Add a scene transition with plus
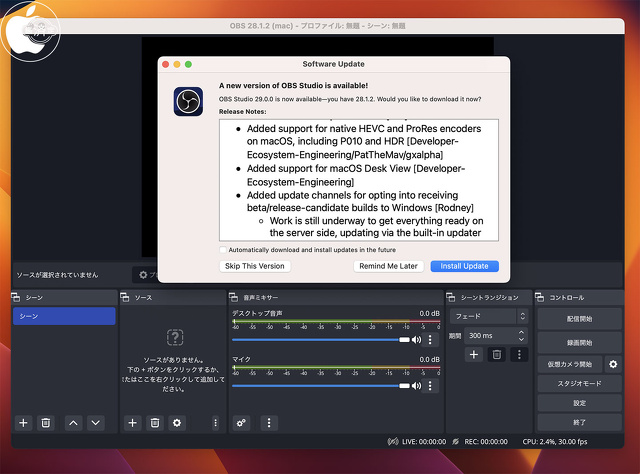 coord(474,354)
